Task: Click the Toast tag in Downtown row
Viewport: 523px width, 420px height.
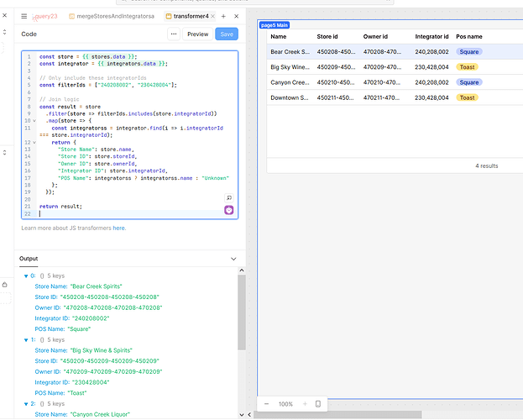Action: 467,97
